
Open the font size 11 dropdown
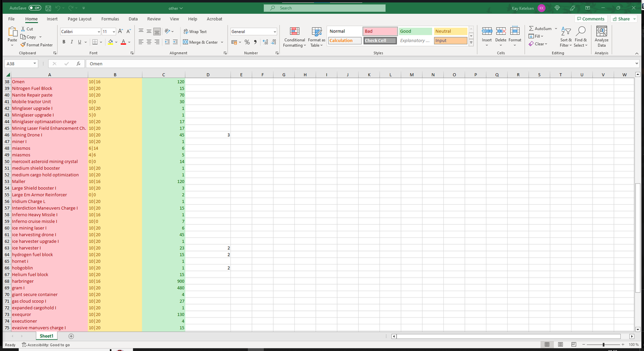pyautogui.click(x=114, y=32)
